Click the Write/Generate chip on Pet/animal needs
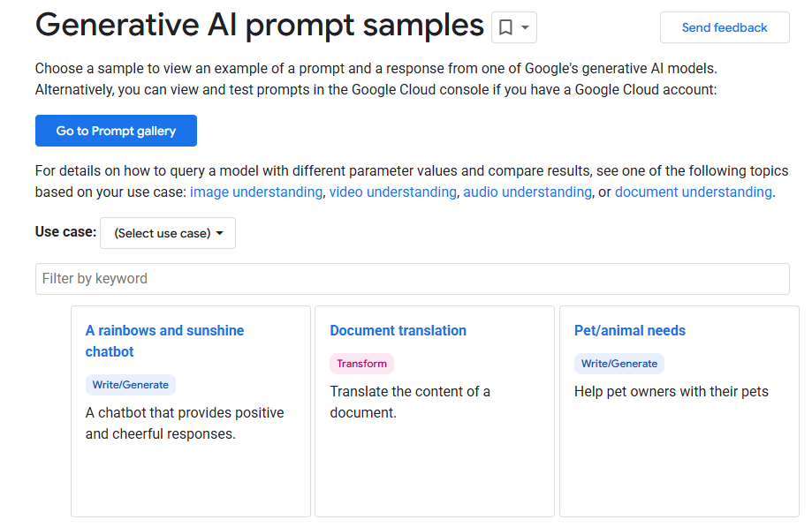The image size is (812, 527). (618, 364)
